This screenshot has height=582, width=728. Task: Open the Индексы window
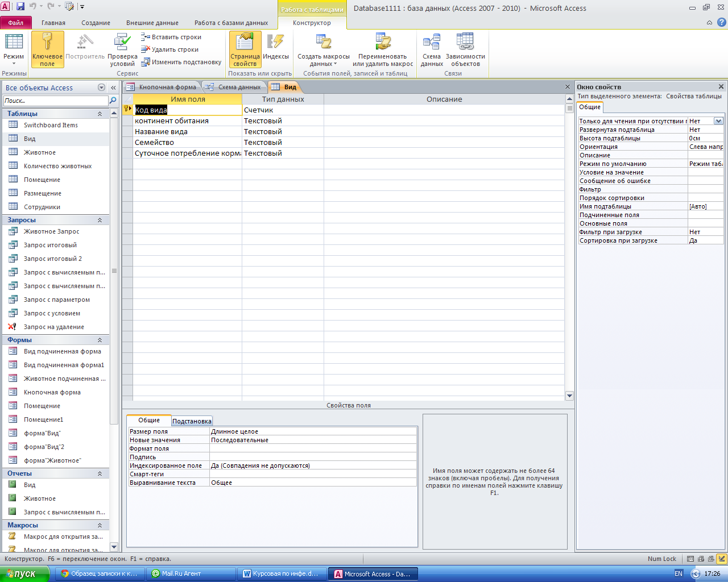point(276,47)
